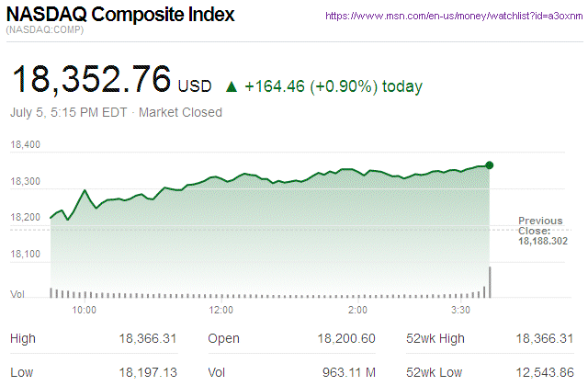Click the Vol value 963.11 M
The height and width of the screenshot is (386, 588).
(x=348, y=371)
